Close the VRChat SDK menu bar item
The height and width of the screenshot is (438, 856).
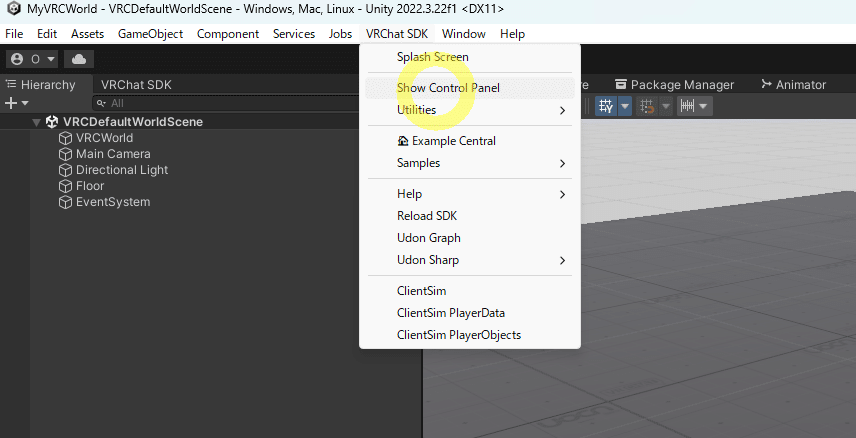click(397, 34)
